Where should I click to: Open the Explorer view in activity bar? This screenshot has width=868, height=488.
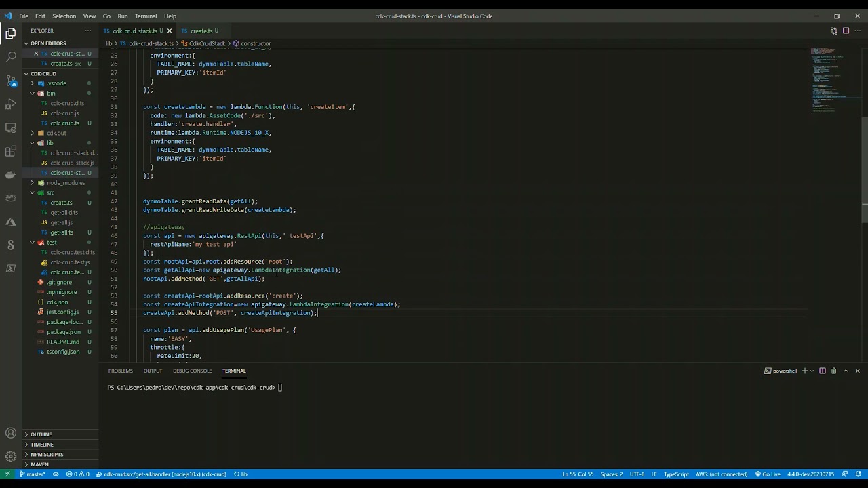coord(11,33)
